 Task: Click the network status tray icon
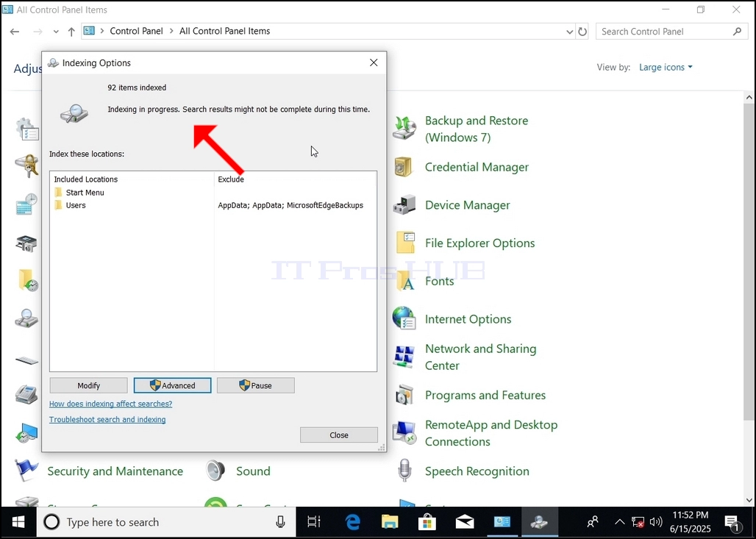point(638,522)
